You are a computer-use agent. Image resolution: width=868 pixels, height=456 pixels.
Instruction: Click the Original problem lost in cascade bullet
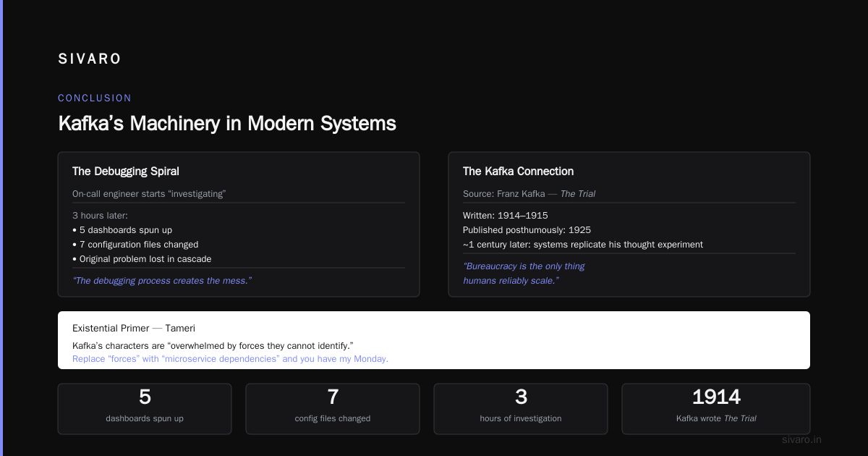pos(142,259)
